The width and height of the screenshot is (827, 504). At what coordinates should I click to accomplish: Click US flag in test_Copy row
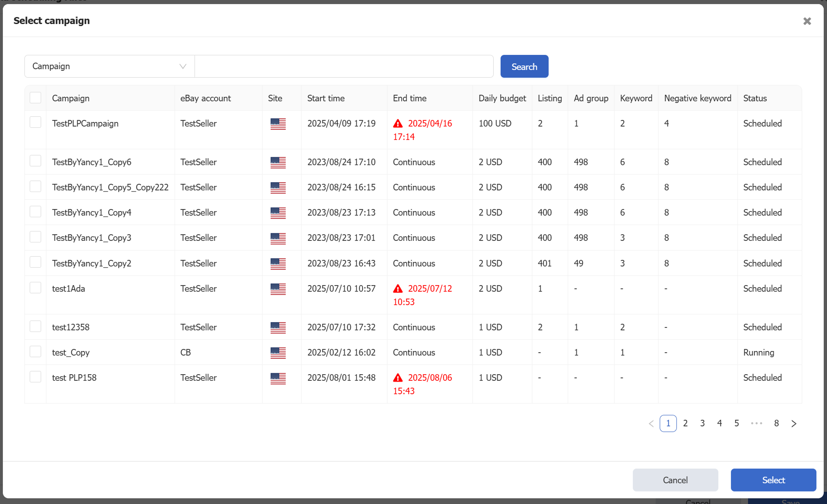[278, 353]
